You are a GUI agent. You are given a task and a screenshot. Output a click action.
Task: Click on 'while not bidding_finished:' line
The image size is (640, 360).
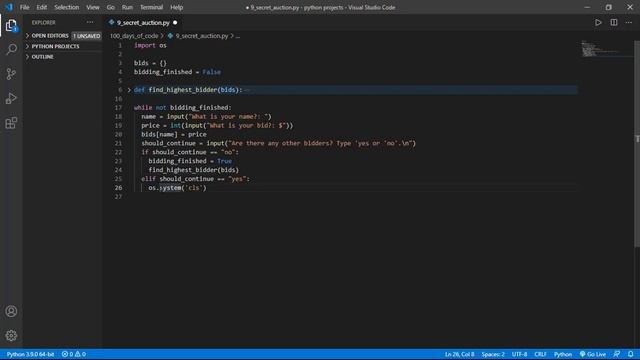click(x=182, y=108)
